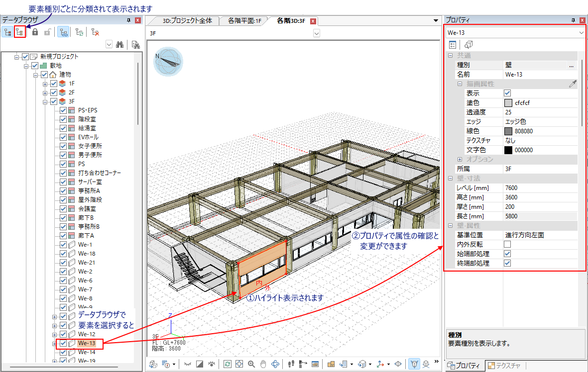Select the pan hand tool
The height and width of the screenshot is (372, 588).
tap(263, 364)
